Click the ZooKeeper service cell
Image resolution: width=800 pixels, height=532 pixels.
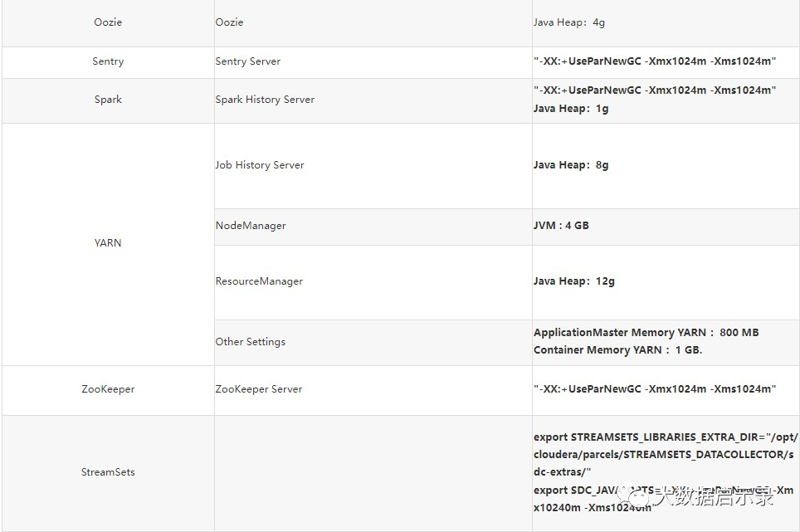coord(108,389)
